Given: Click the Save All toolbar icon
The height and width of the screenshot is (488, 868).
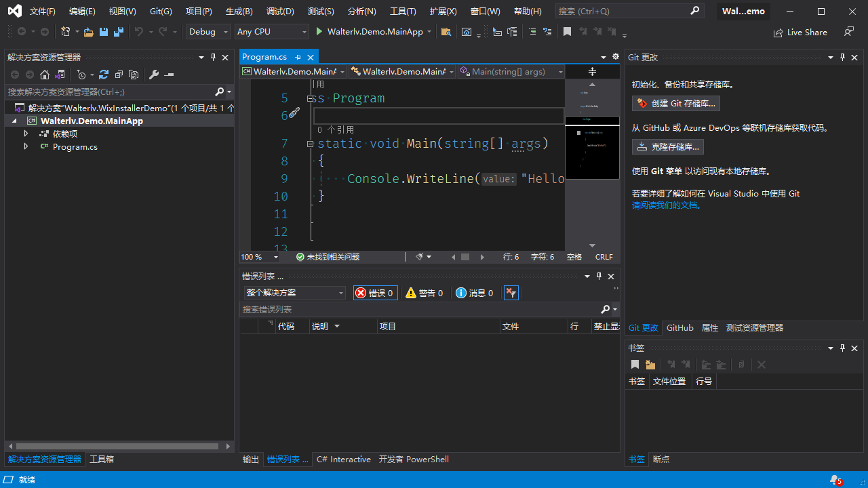Looking at the screenshot, I should point(119,32).
